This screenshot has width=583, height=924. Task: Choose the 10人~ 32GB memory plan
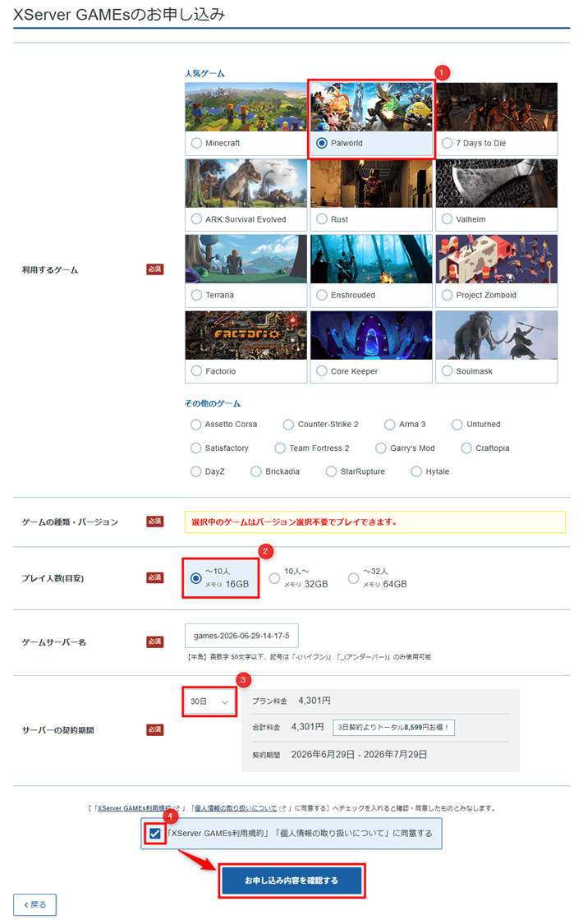(x=274, y=578)
